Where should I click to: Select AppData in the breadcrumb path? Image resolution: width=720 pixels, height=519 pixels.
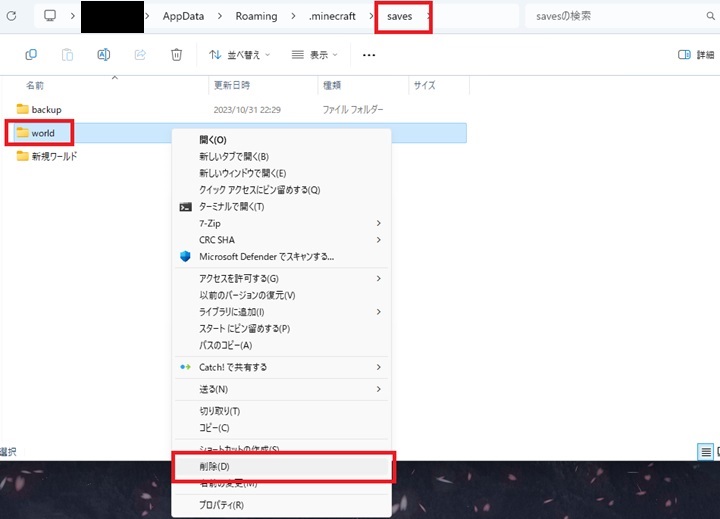[x=183, y=16]
